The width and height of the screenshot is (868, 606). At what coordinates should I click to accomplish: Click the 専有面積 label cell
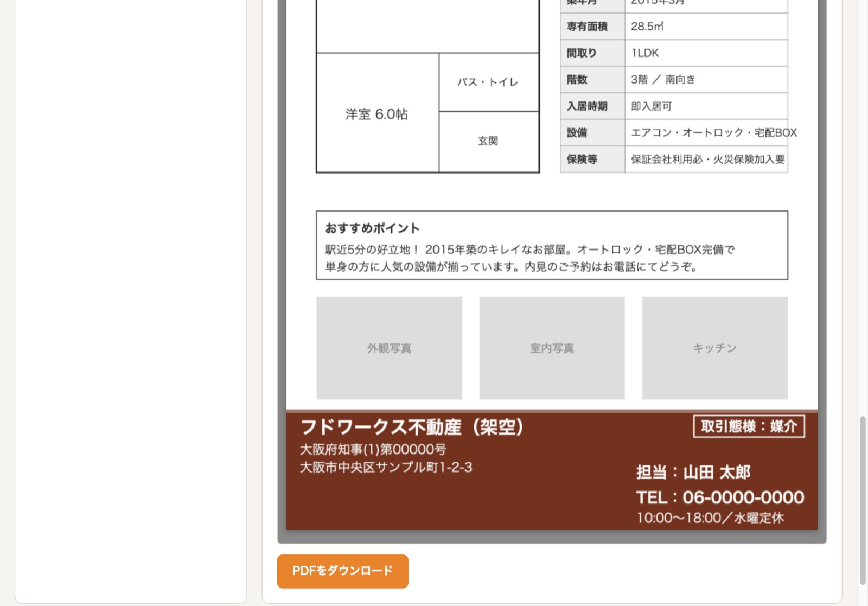592,26
